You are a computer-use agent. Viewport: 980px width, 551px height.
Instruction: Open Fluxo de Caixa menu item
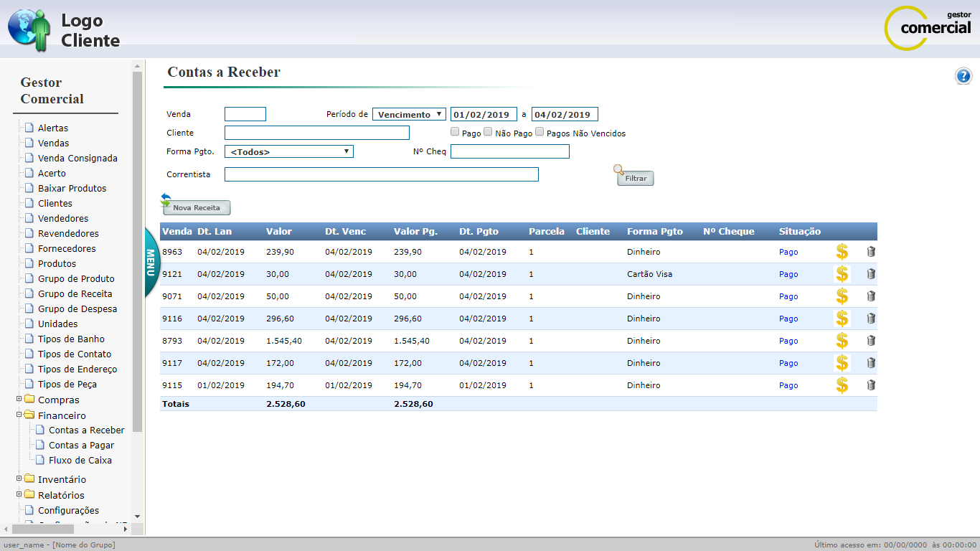tap(80, 460)
